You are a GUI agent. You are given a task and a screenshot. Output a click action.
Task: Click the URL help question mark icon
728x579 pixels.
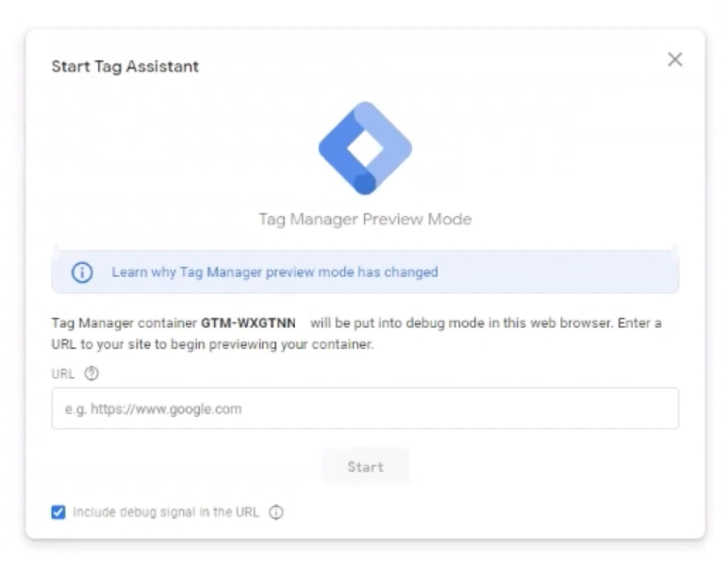(91, 373)
